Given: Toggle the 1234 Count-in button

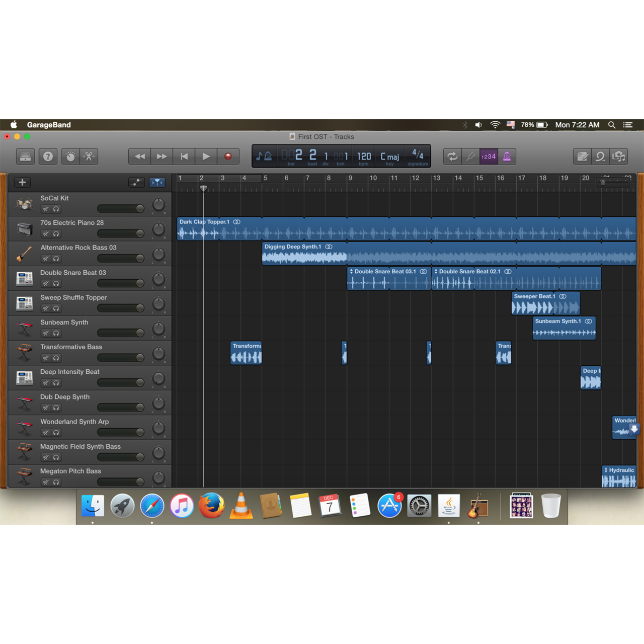Looking at the screenshot, I should (x=489, y=156).
